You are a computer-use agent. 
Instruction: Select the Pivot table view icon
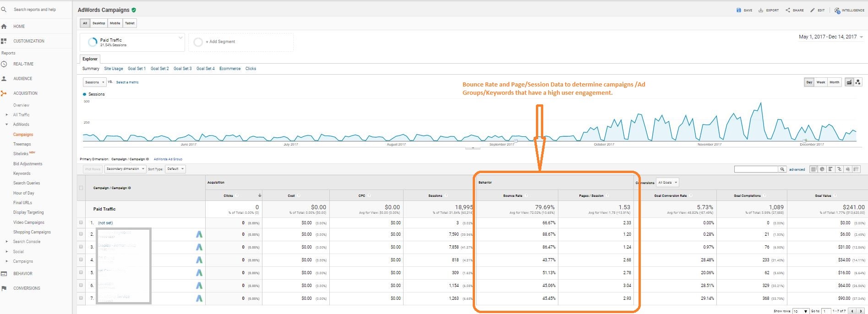coord(856,169)
